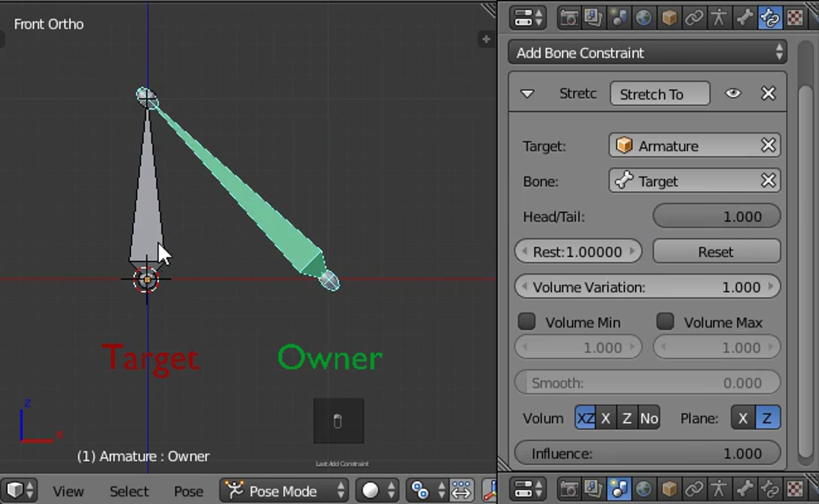
Task: Open Render properties tab in top properties header
Action: click(x=569, y=17)
